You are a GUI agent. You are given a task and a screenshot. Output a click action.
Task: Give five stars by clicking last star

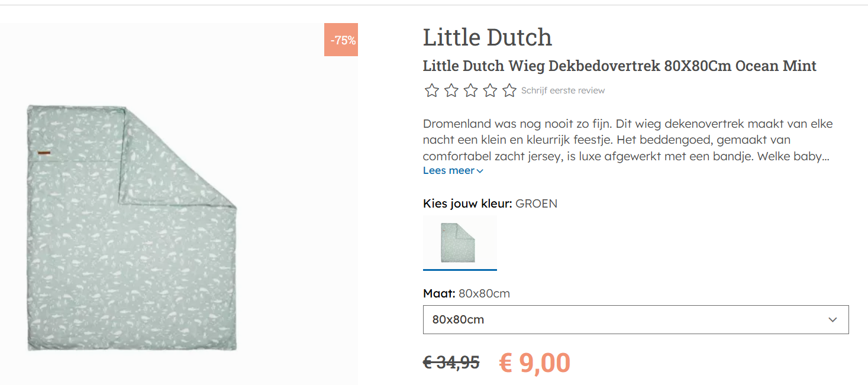coord(509,90)
